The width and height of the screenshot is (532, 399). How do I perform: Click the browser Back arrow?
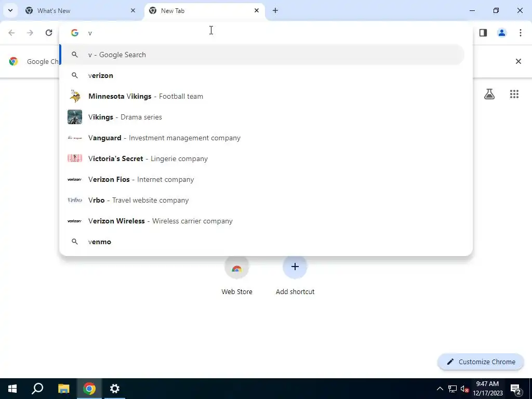(x=11, y=33)
